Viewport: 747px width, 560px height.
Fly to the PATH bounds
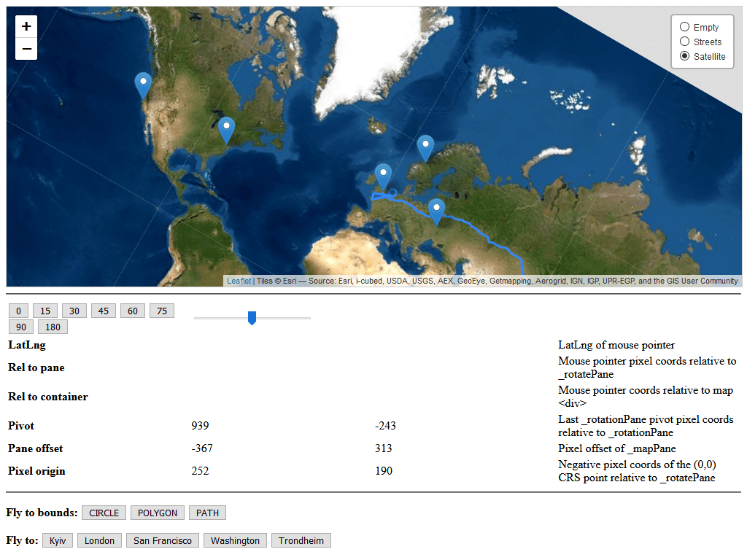pos(207,513)
